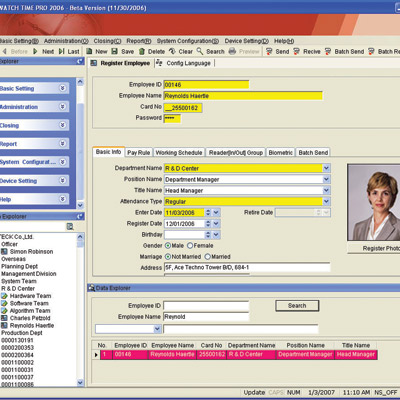
Task: Jump to Last record icon
Action: [x=62, y=51]
